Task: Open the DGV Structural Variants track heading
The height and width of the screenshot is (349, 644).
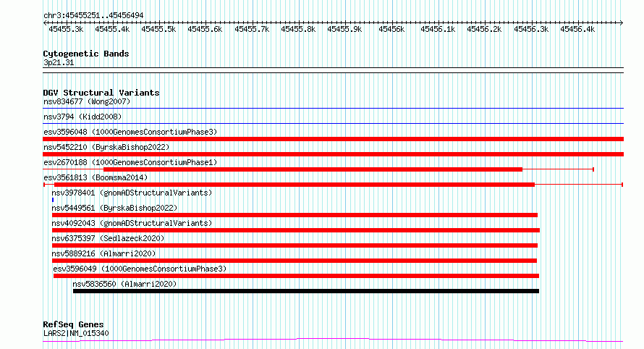Action: [101, 93]
